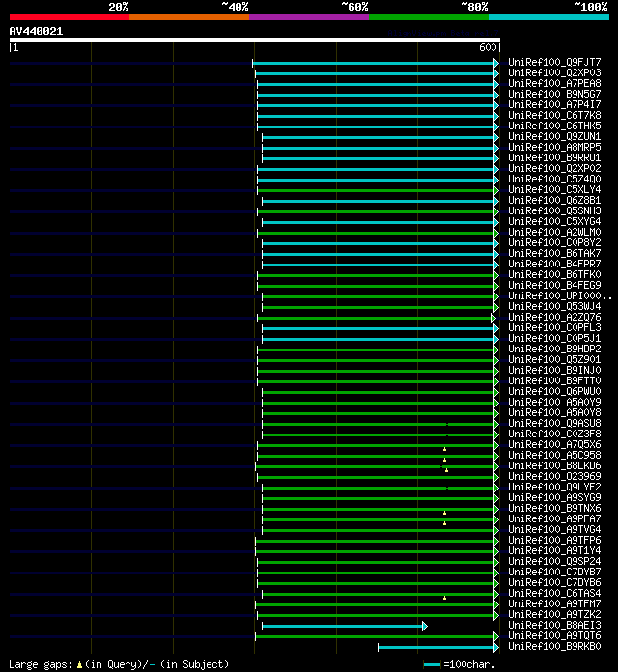
Task: Click the green ~80% identity legend segment
Action: pos(429,17)
